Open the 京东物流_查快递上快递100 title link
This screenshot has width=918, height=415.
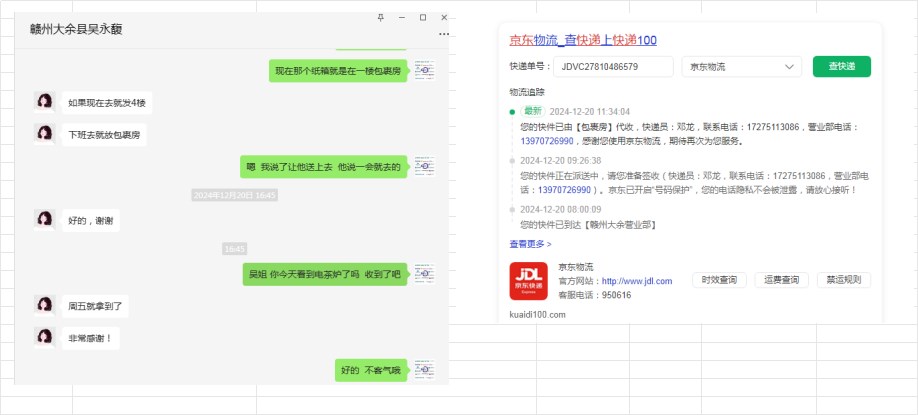pos(583,40)
